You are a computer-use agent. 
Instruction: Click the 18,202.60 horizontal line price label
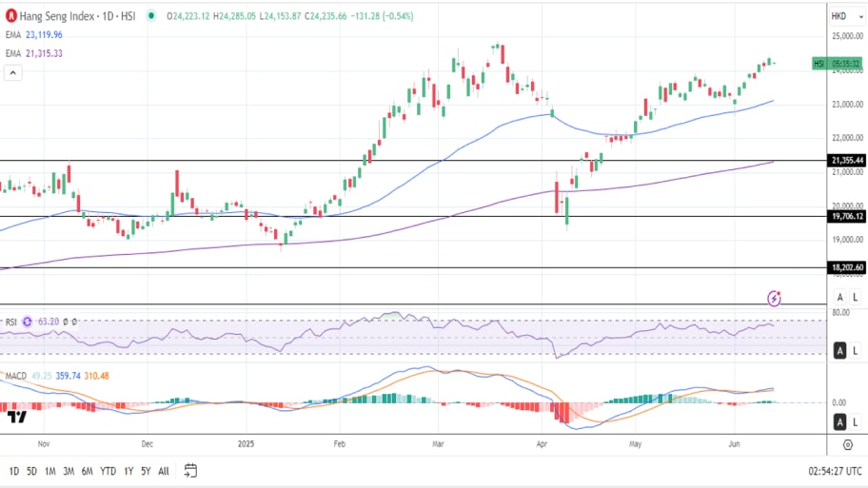[x=847, y=267]
